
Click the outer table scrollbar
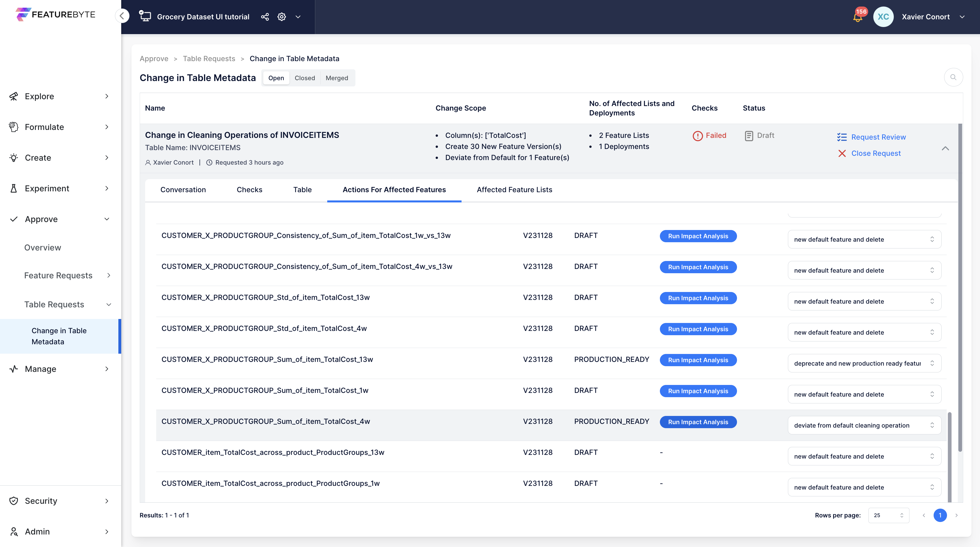(960, 287)
